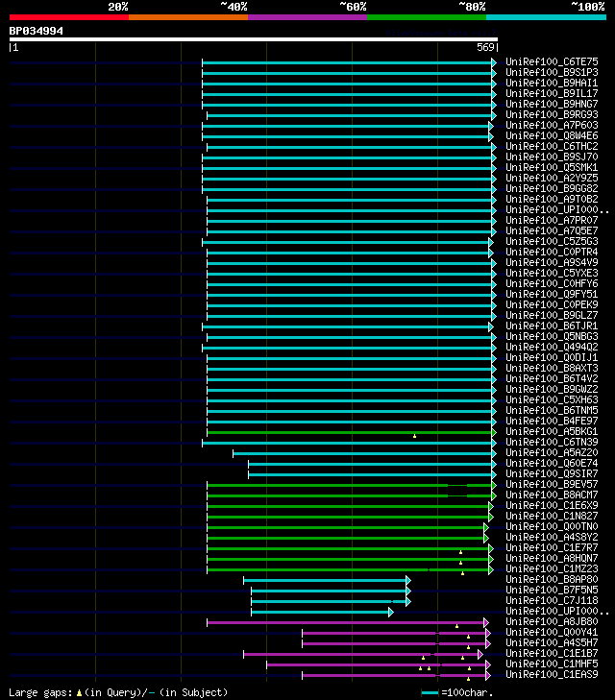This screenshot has width=615, height=700.
Task: Select the UniRef100_C6TN39 label
Action: [x=552, y=442]
